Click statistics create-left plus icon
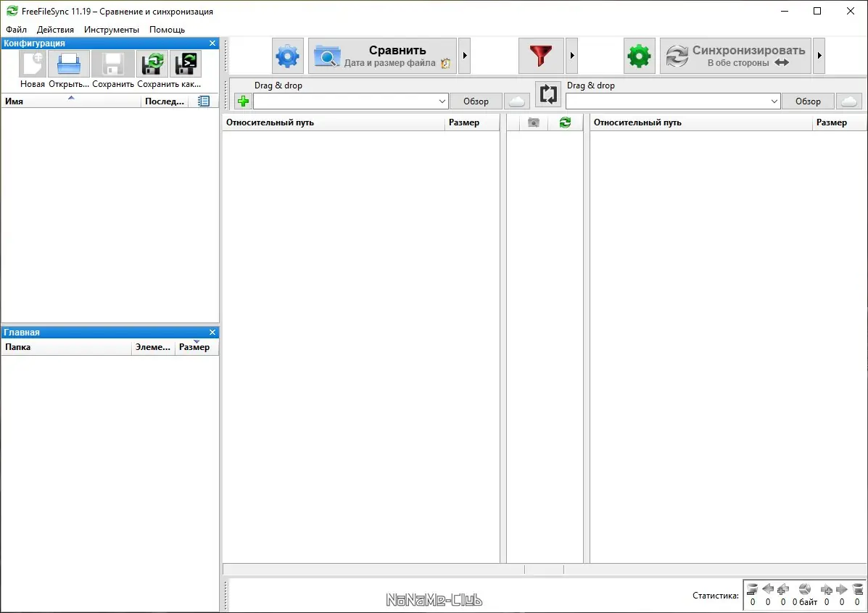The width and height of the screenshot is (868, 613). coord(782,589)
